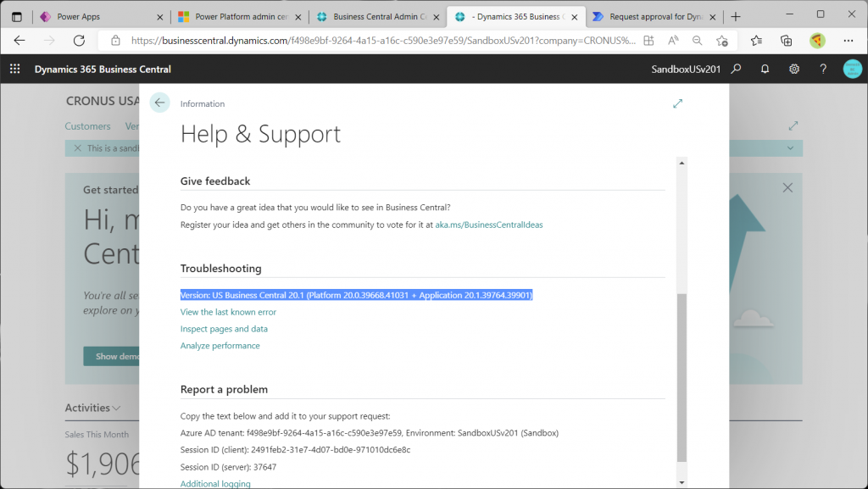868x489 pixels.
Task: Click the browser Back arrow
Action: tap(19, 41)
